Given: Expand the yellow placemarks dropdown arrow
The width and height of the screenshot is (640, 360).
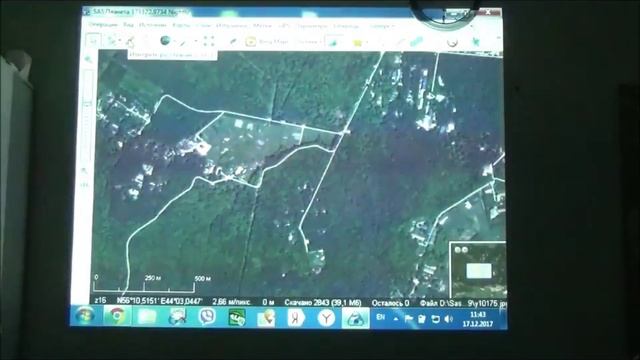Looking at the screenshot, I should coord(367,42).
